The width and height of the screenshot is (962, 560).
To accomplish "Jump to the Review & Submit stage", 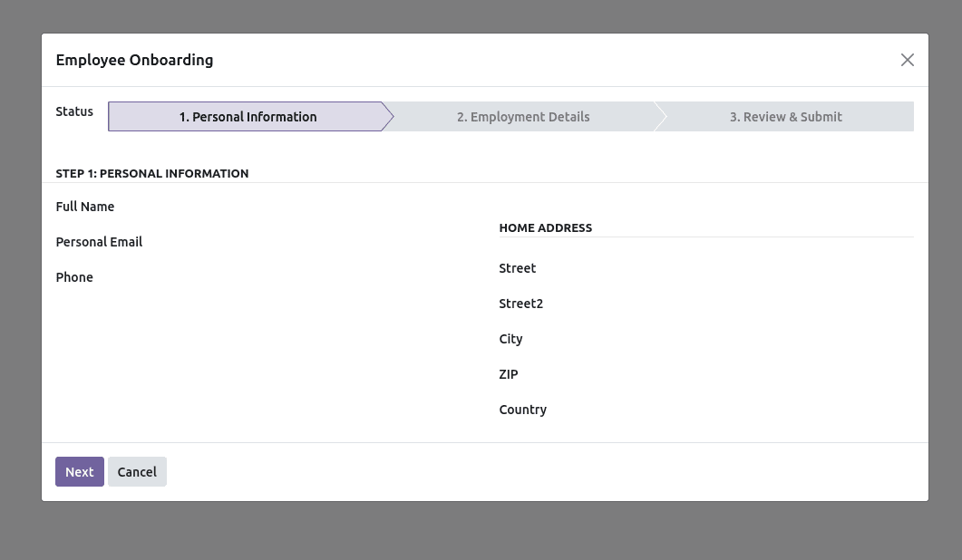I will (x=785, y=116).
